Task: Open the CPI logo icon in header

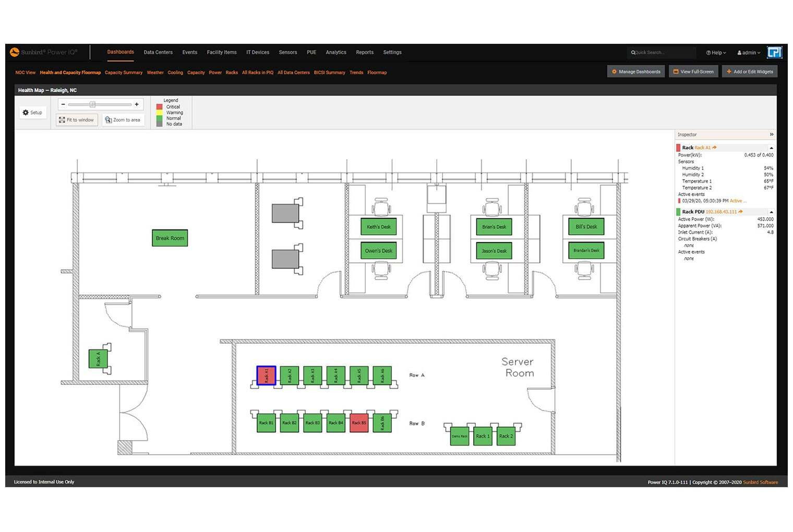Action: click(775, 52)
